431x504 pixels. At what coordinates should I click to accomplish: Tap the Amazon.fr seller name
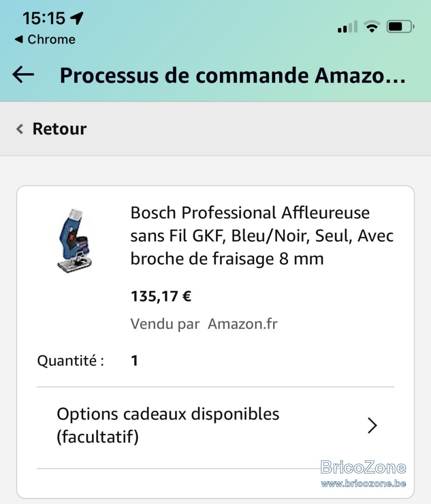[x=242, y=324]
